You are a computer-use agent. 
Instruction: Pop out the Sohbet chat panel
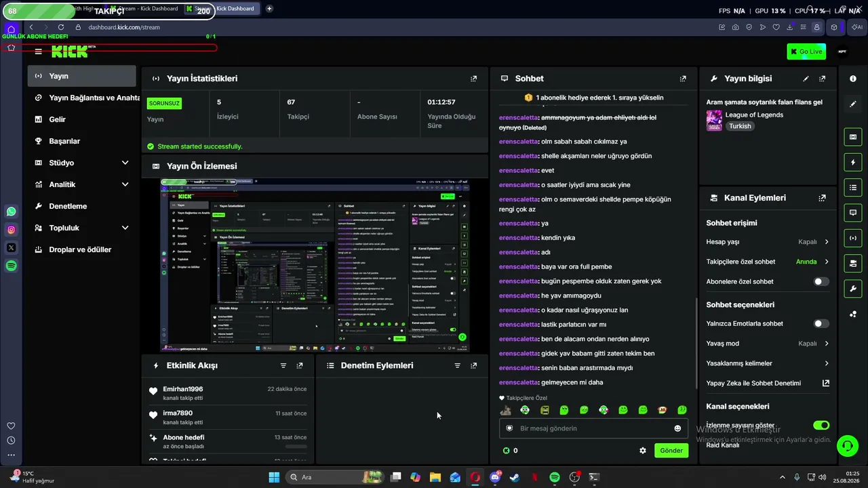[x=683, y=79]
